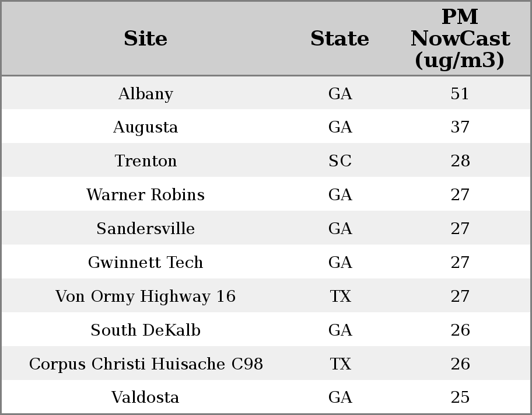532x415 pixels.
Task: Click Valdosta's PM value of 25
Action: 460,397
